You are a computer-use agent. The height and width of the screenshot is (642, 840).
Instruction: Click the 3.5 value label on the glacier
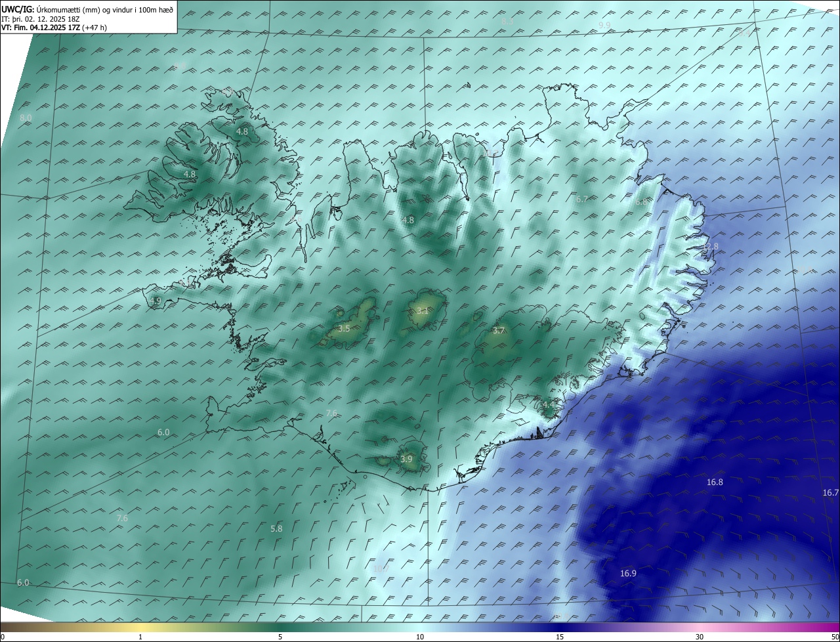click(344, 328)
